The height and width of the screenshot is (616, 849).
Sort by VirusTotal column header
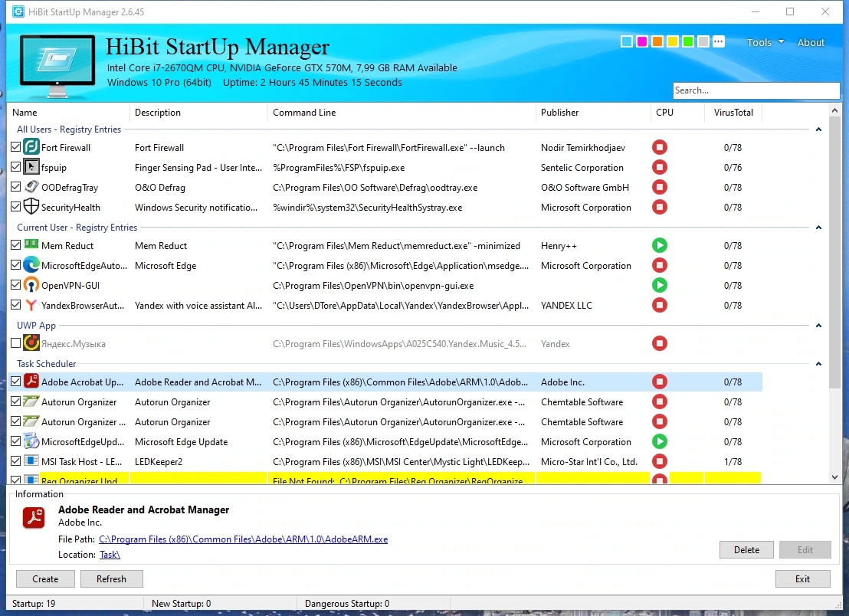point(733,112)
